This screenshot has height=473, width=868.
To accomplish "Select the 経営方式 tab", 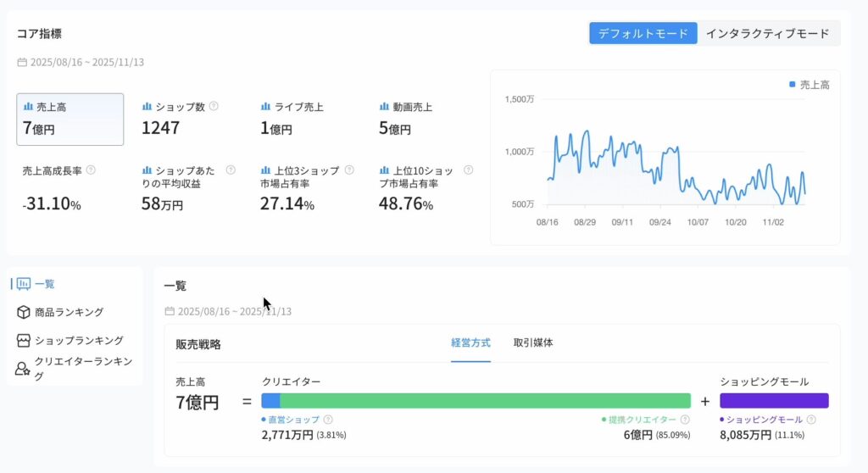I will click(470, 343).
